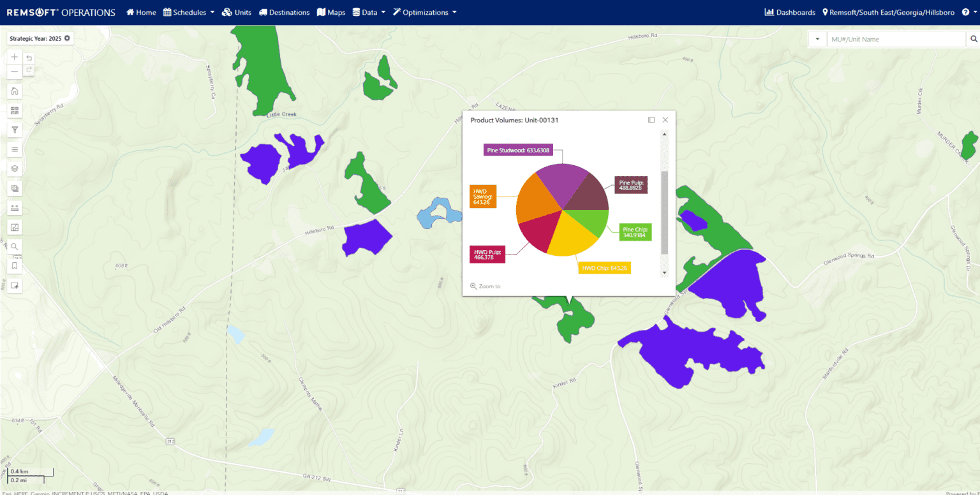Image resolution: width=980 pixels, height=495 pixels.
Task: Select the filter funnel tool
Action: point(14,129)
